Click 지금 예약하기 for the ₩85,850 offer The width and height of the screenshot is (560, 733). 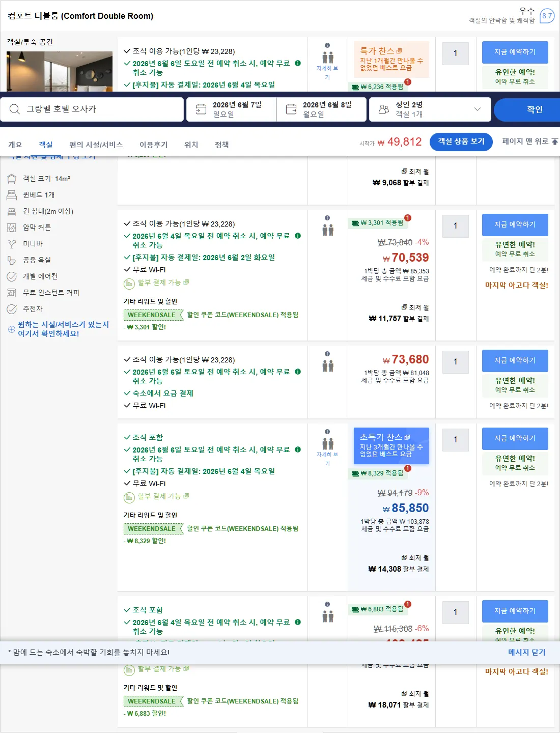point(515,438)
